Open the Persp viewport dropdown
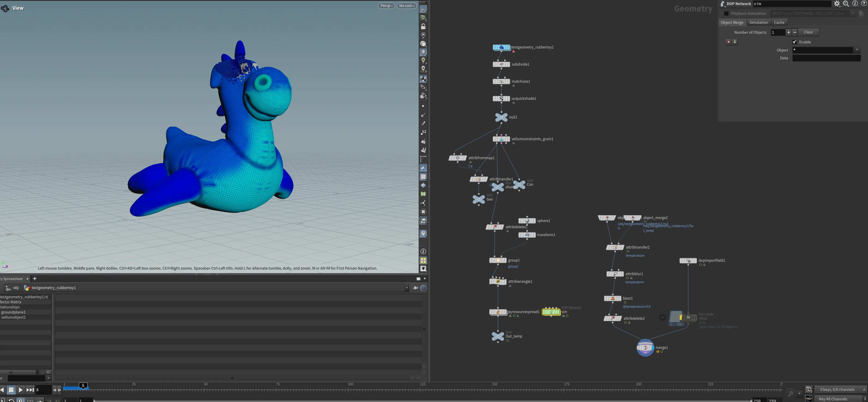 click(x=386, y=6)
